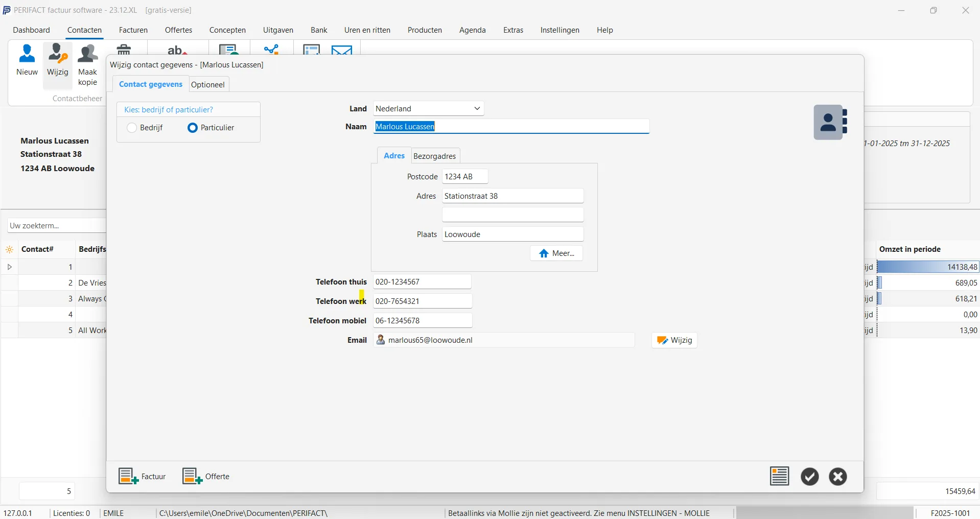The width and height of the screenshot is (980, 519).
Task: Click the Adres field showing Stationstraat 38
Action: (513, 196)
